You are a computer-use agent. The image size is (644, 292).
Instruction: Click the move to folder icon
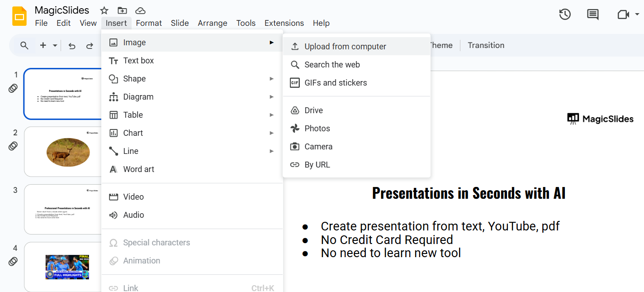(122, 10)
